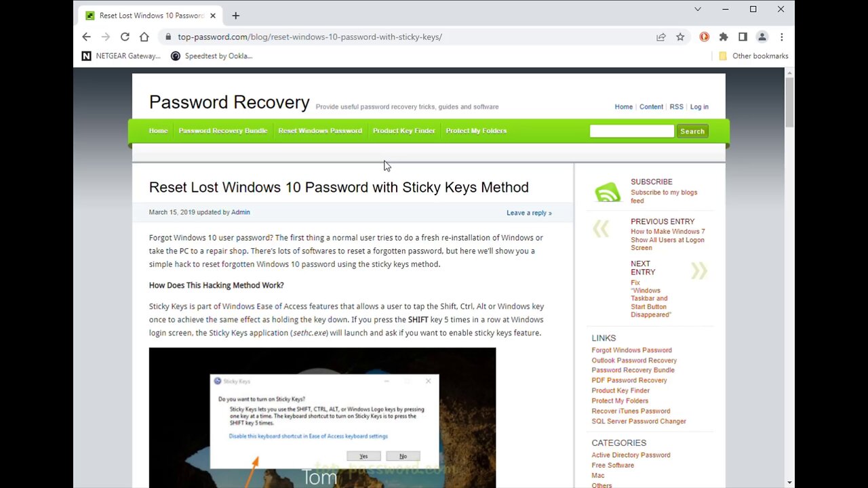Open Product Key Finder sidebar link

click(620, 390)
